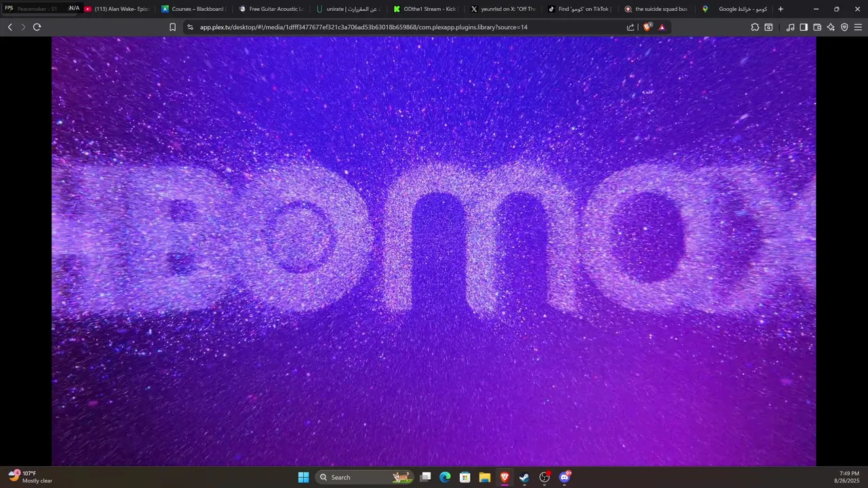Click the share page icon in address bar
Image resolution: width=868 pixels, height=488 pixels.
coord(631,27)
